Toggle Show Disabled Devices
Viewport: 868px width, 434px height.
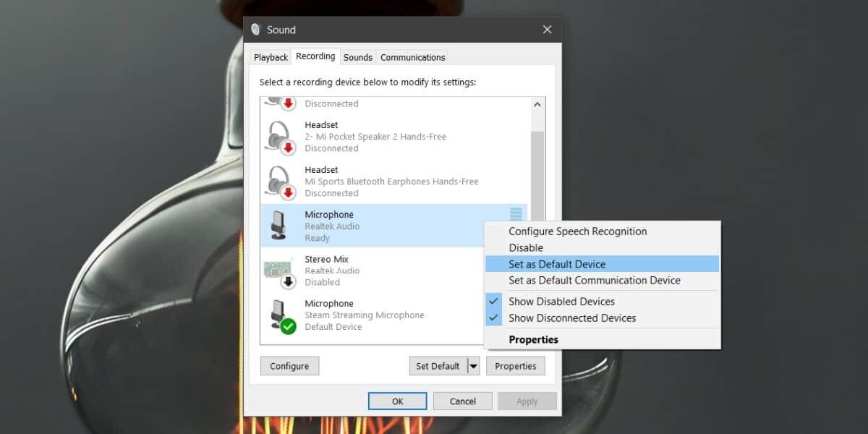[x=562, y=301]
